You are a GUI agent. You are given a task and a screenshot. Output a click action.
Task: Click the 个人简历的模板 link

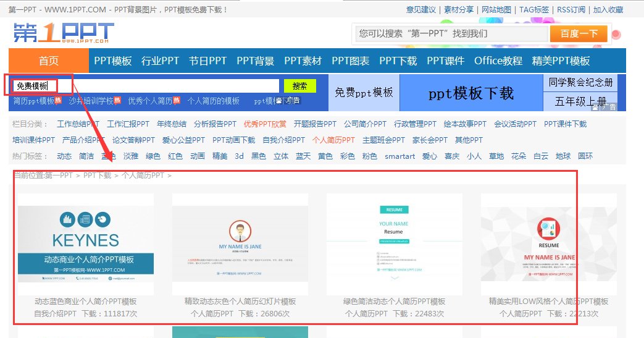pyautogui.click(x=214, y=101)
